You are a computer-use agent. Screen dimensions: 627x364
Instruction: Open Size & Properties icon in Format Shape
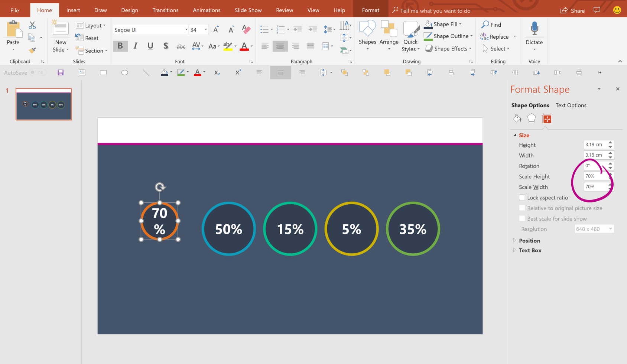tap(547, 118)
